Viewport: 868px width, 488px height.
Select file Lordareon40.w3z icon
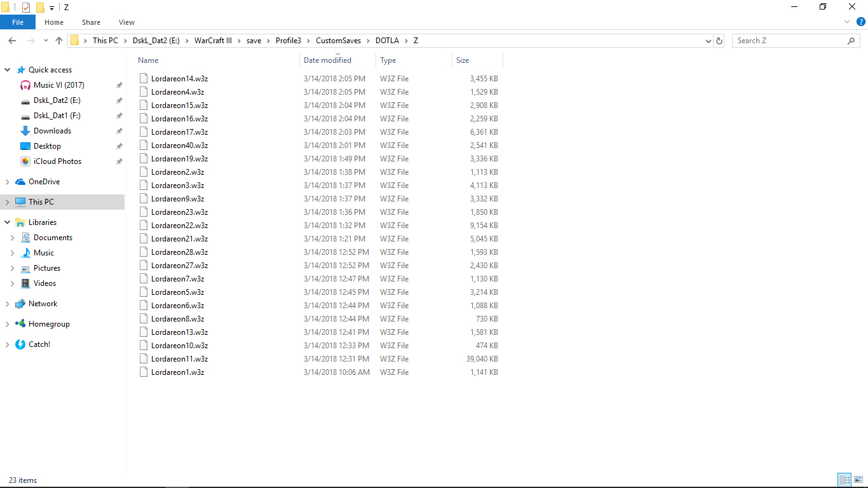pyautogui.click(x=143, y=146)
